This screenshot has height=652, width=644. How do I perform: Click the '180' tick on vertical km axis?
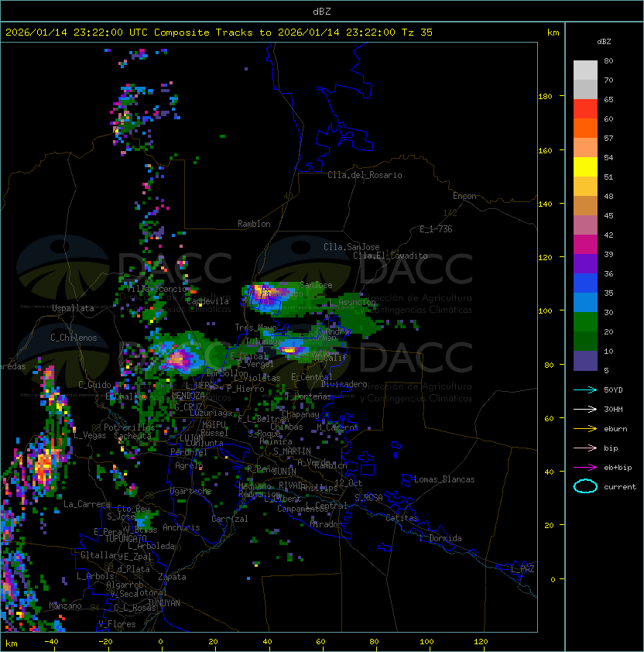[545, 97]
